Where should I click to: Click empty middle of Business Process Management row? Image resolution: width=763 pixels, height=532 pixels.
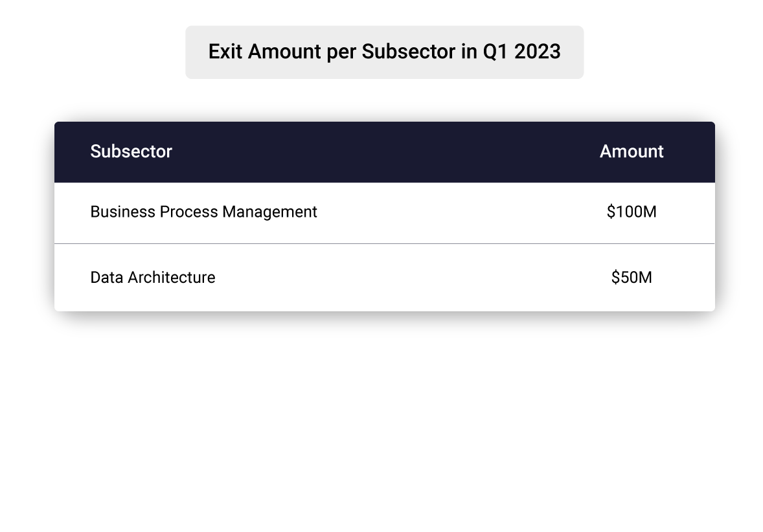click(x=453, y=212)
